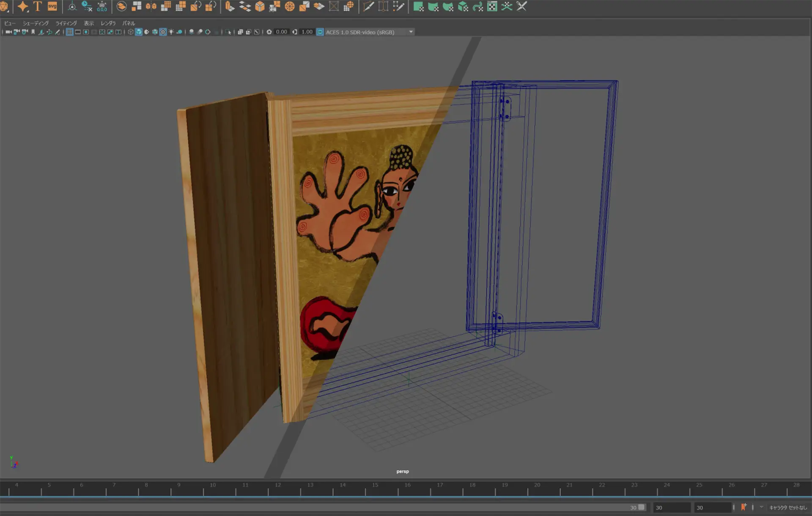
Task: Toggle the view transform color management button
Action: point(320,32)
